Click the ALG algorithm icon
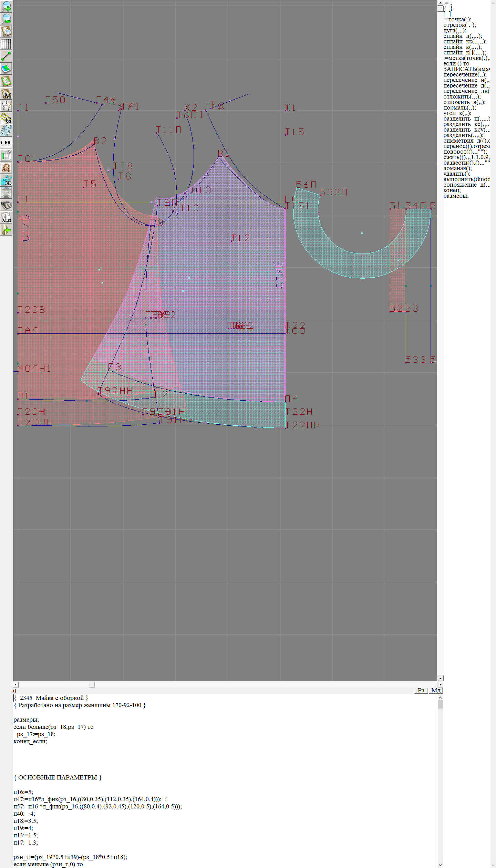 click(x=6, y=218)
